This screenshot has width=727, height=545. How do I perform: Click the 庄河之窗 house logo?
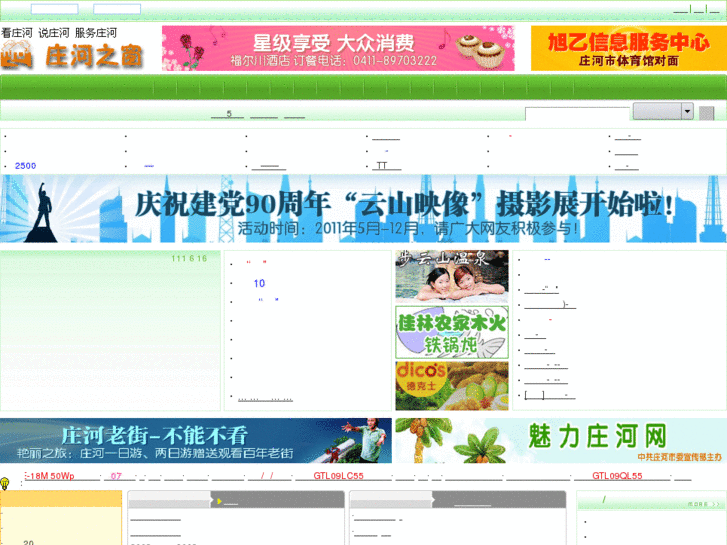click(x=17, y=55)
